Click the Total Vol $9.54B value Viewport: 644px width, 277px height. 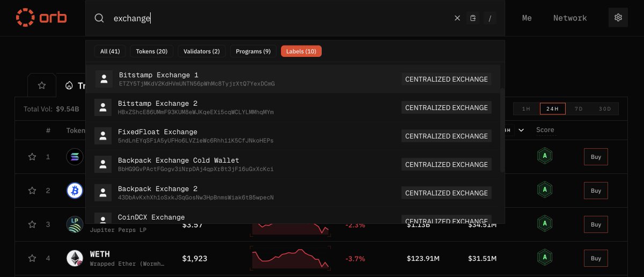pyautogui.click(x=68, y=109)
